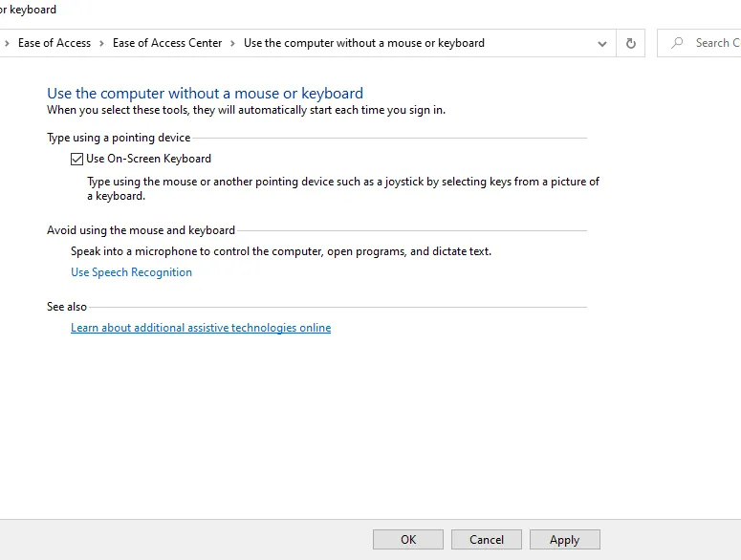This screenshot has width=741, height=560.
Task: Expand chevron after Ease of Access Center
Action: (233, 43)
